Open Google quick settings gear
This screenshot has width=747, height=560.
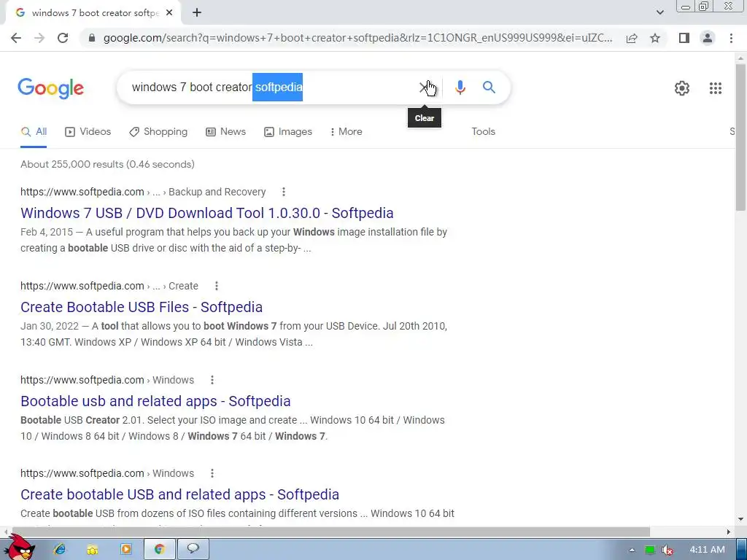pyautogui.click(x=682, y=88)
